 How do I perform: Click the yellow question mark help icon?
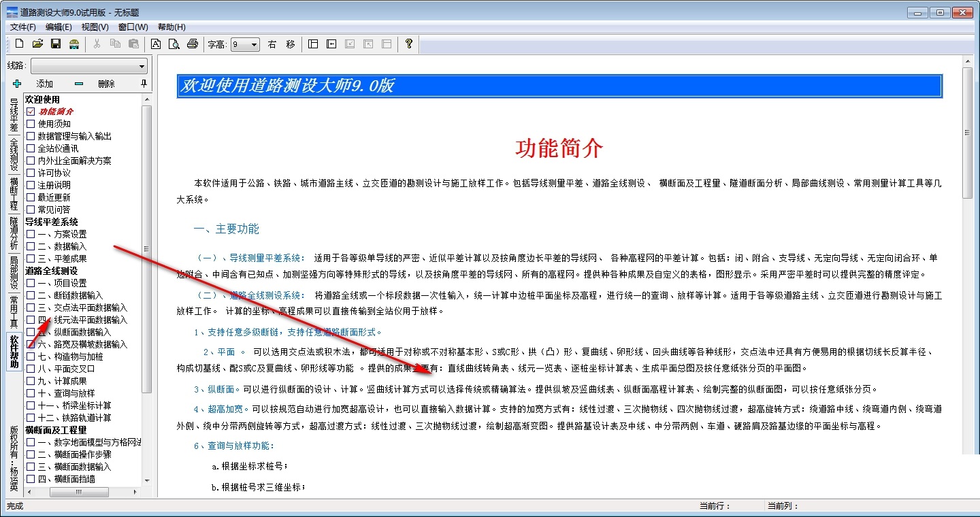pyautogui.click(x=408, y=44)
